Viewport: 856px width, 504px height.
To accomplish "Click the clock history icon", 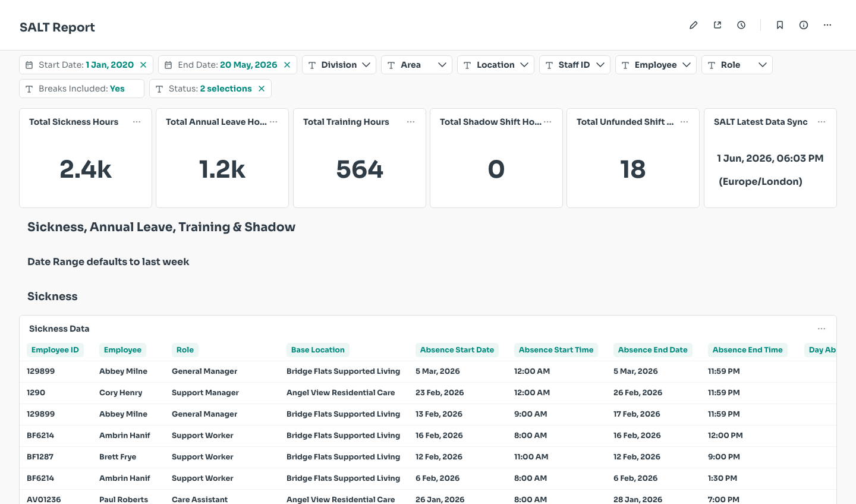I will (741, 25).
